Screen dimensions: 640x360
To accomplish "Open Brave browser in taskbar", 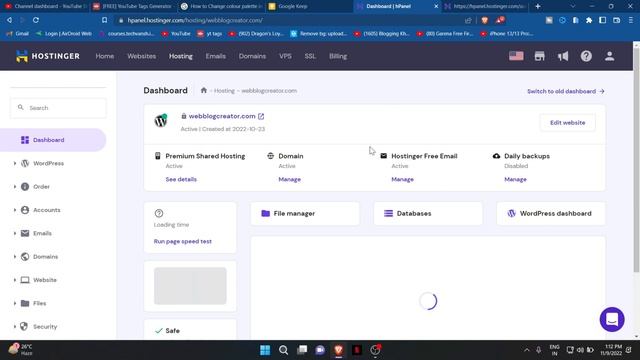I will 338,350.
